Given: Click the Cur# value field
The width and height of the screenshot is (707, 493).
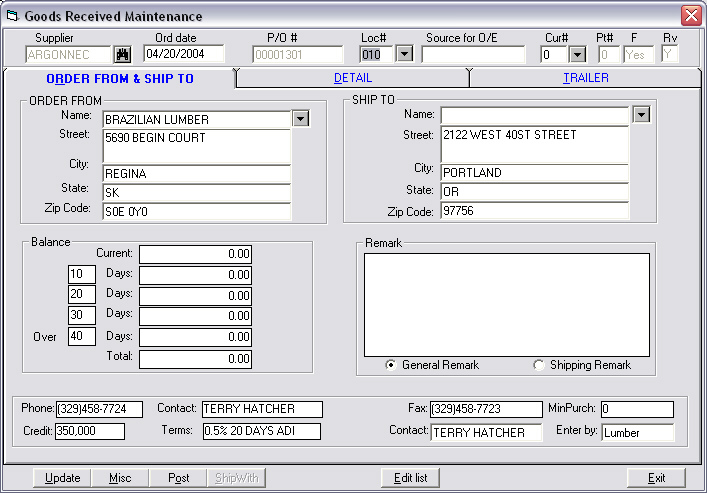Looking at the screenshot, I should point(554,55).
